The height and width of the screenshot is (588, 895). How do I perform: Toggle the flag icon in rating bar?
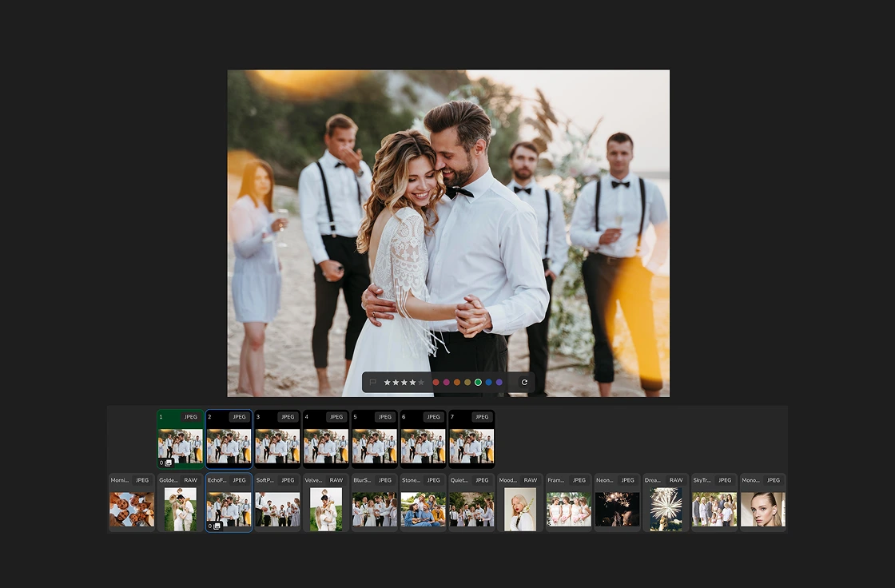pos(372,383)
